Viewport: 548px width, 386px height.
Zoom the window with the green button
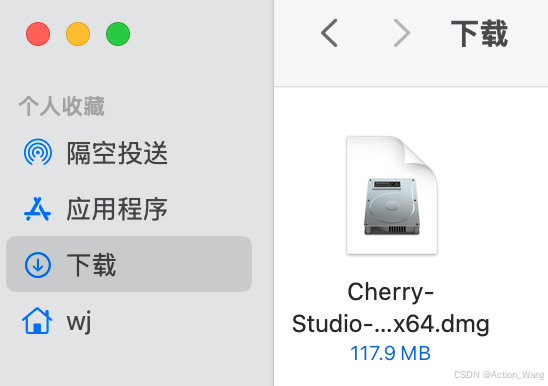coord(118,34)
